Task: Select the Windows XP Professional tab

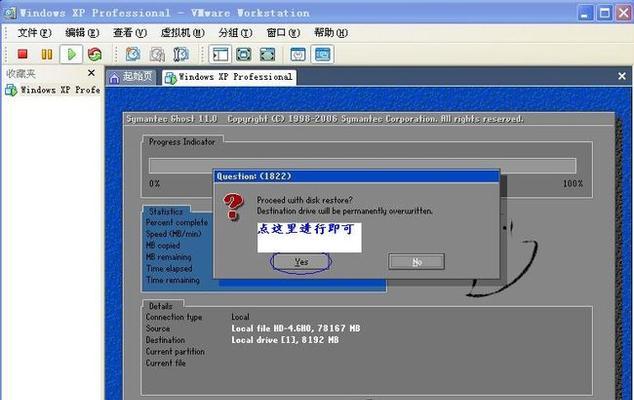Action: [x=229, y=77]
